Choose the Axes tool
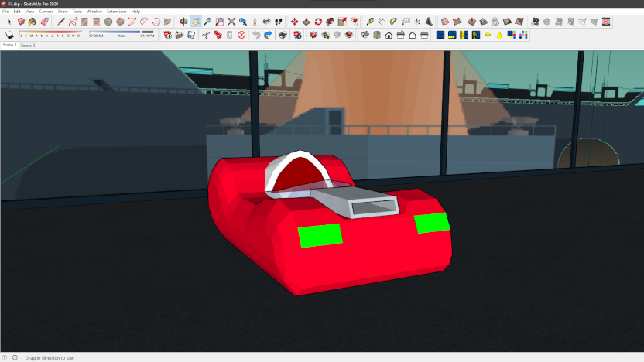 pyautogui.click(x=417, y=22)
